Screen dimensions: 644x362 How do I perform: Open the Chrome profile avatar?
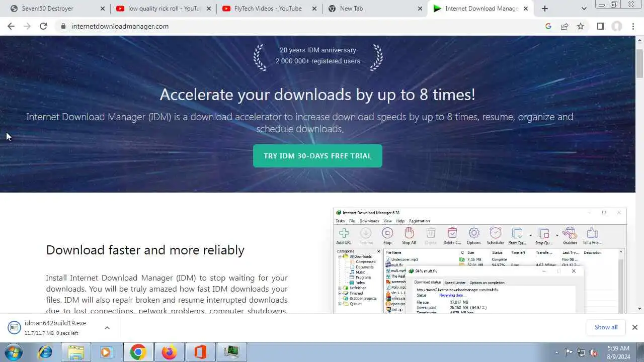(617, 26)
